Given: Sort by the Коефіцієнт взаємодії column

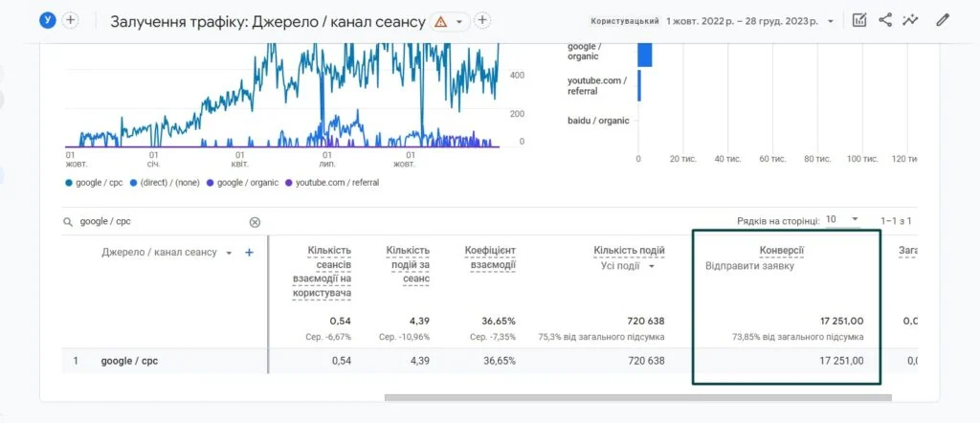Looking at the screenshot, I should [x=490, y=258].
